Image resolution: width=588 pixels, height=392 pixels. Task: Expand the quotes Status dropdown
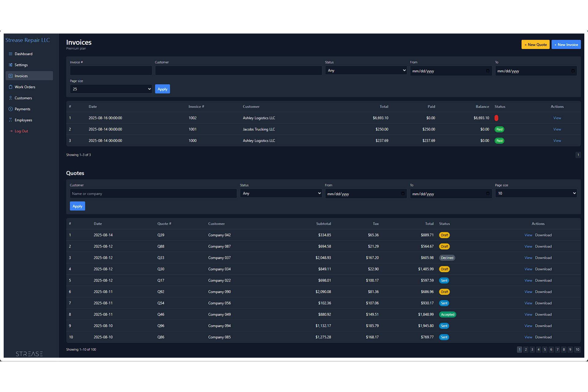click(281, 193)
